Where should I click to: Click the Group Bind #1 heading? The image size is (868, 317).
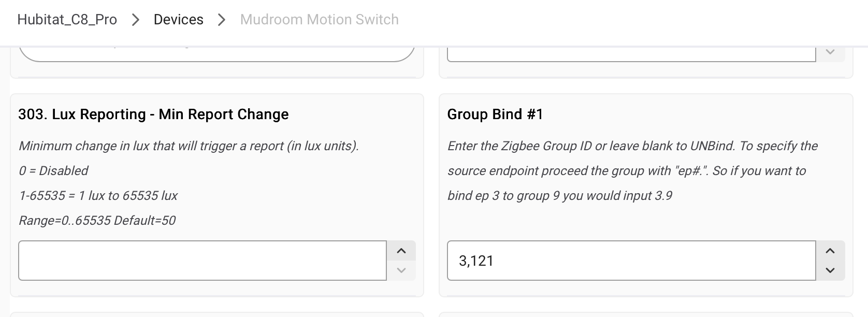(x=495, y=114)
